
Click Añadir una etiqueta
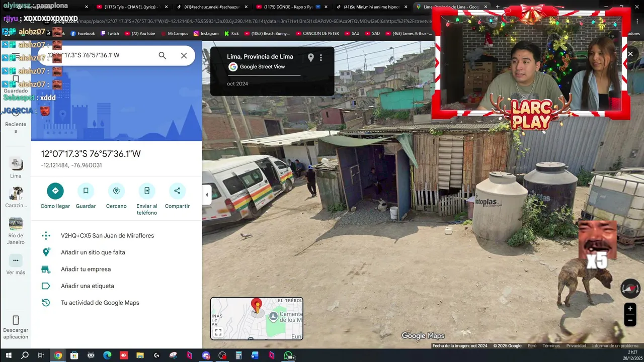coord(116,286)
